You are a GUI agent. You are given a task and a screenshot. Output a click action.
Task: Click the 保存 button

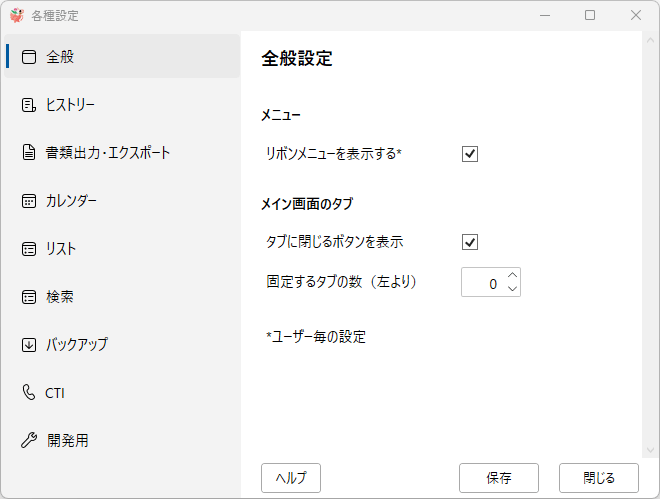(499, 478)
